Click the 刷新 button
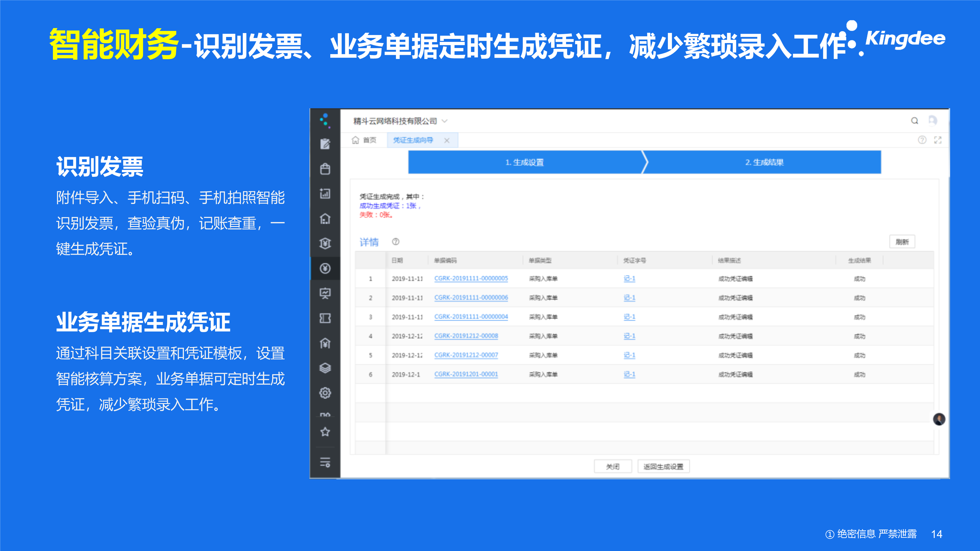The height and width of the screenshot is (551, 980). [x=902, y=242]
